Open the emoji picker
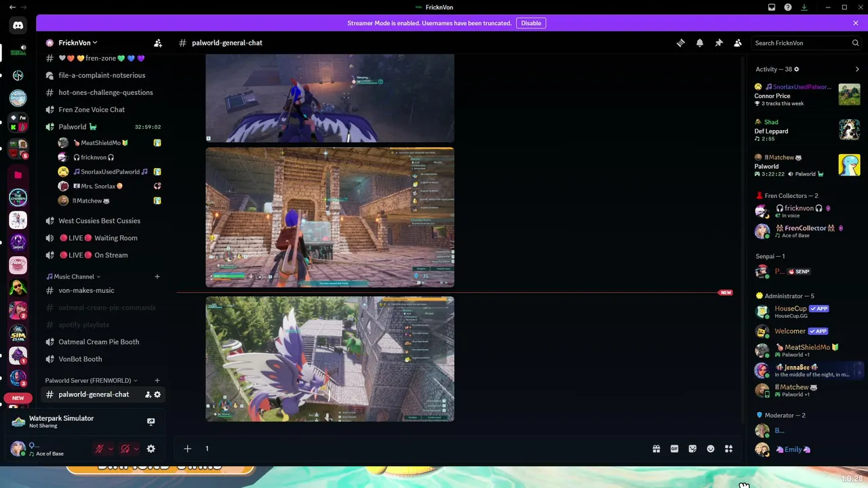Viewport: 868px width, 488px height. 711,449
